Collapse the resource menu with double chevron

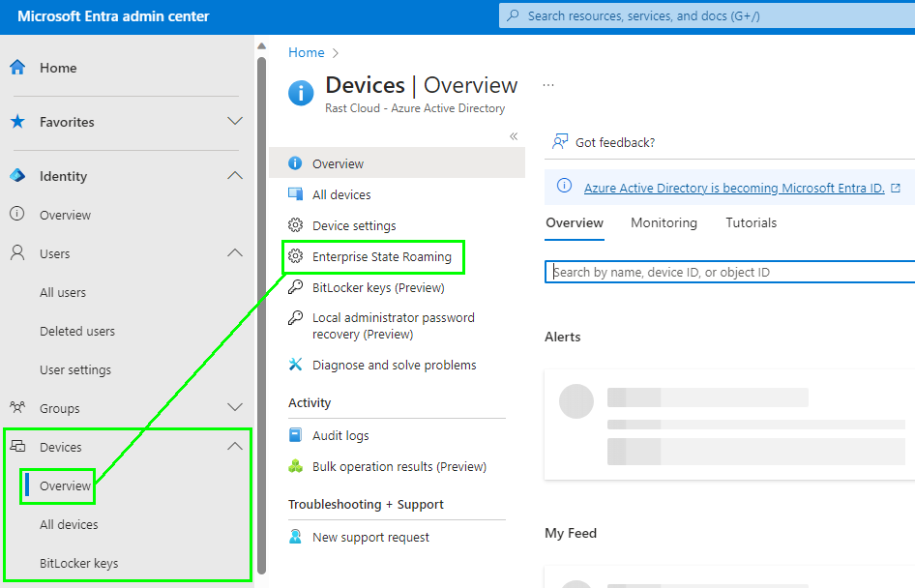pos(514,136)
